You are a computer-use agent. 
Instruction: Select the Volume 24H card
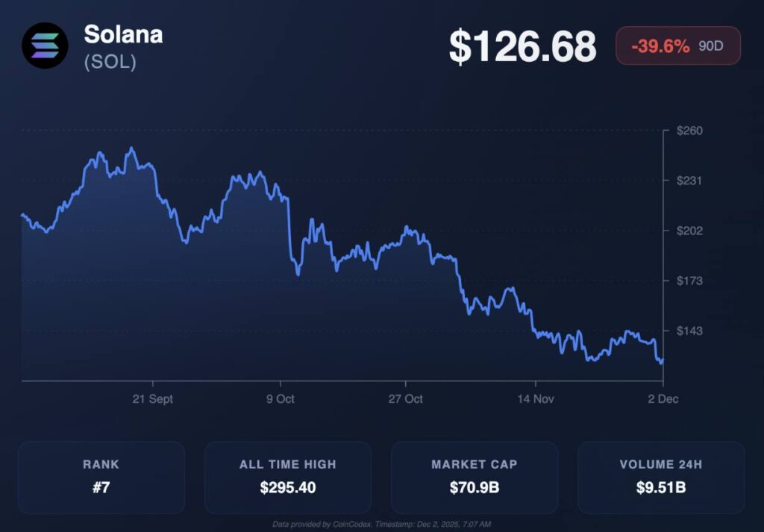661,477
